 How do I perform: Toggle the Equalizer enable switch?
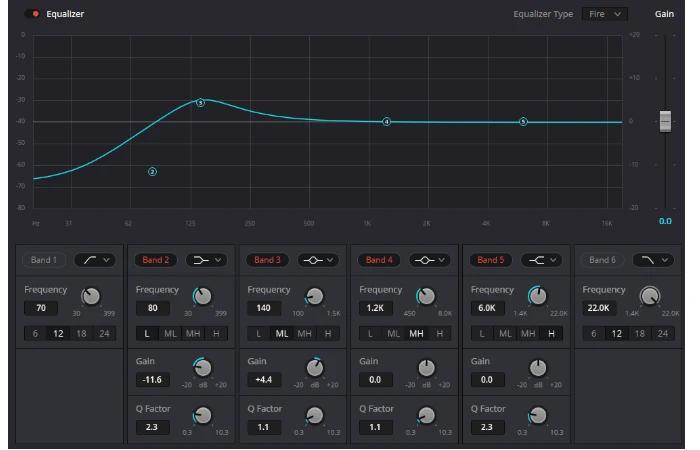coord(32,14)
